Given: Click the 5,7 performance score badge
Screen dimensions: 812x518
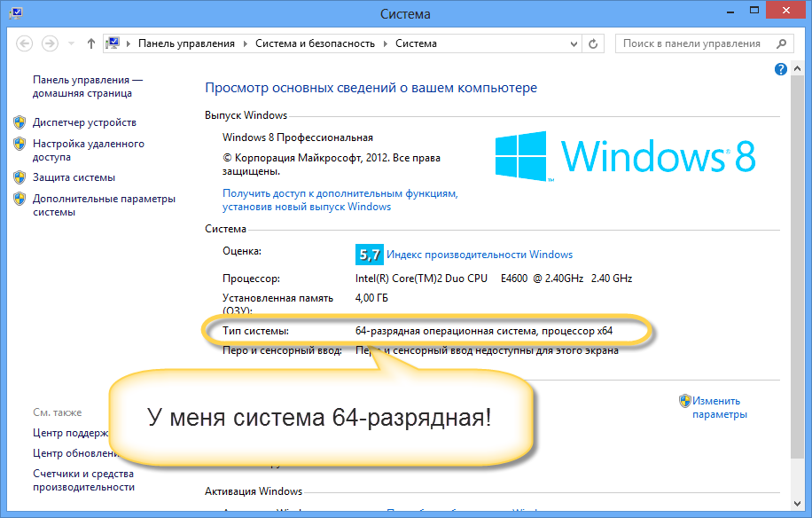Looking at the screenshot, I should coord(370,255).
